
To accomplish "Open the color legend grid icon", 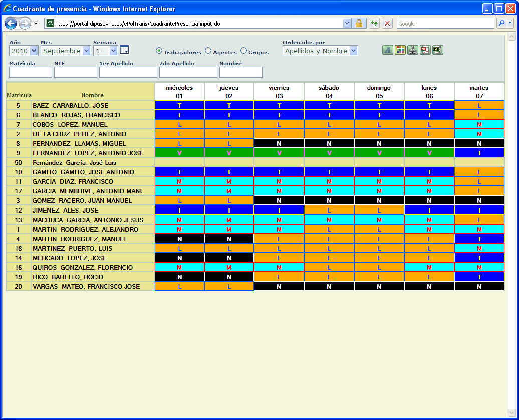I will point(400,50).
